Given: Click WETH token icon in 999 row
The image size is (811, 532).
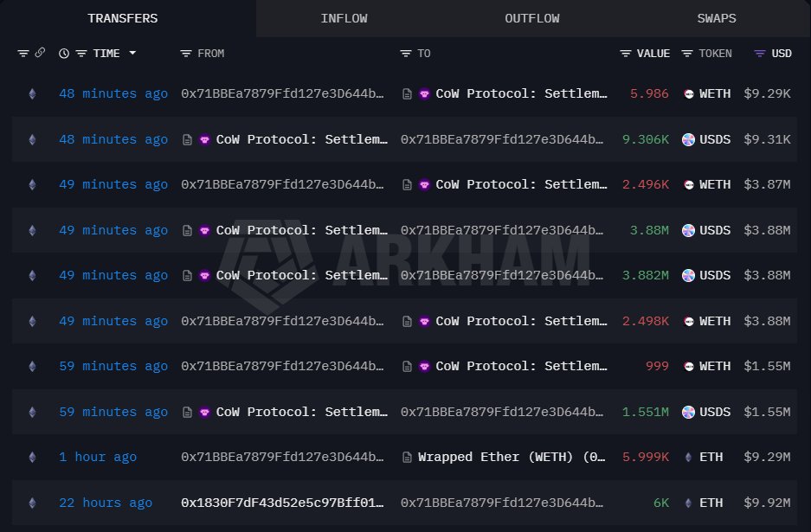Looking at the screenshot, I should (688, 367).
